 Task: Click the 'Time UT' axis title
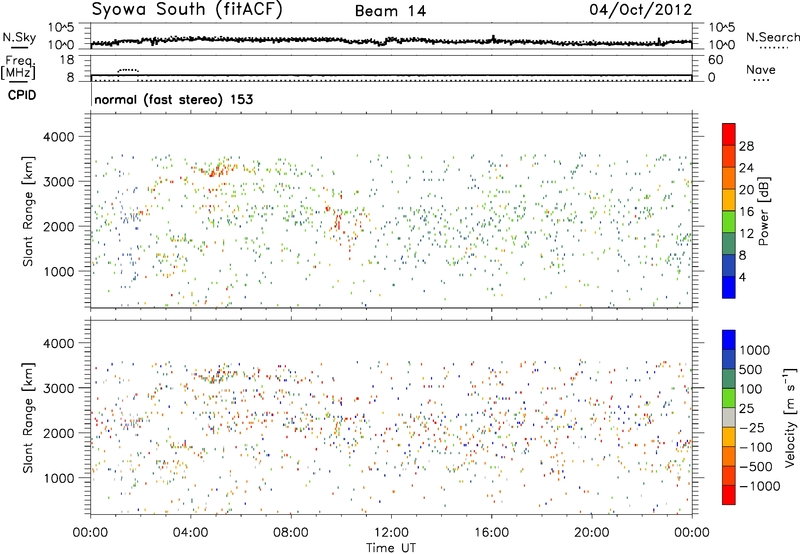(x=391, y=548)
